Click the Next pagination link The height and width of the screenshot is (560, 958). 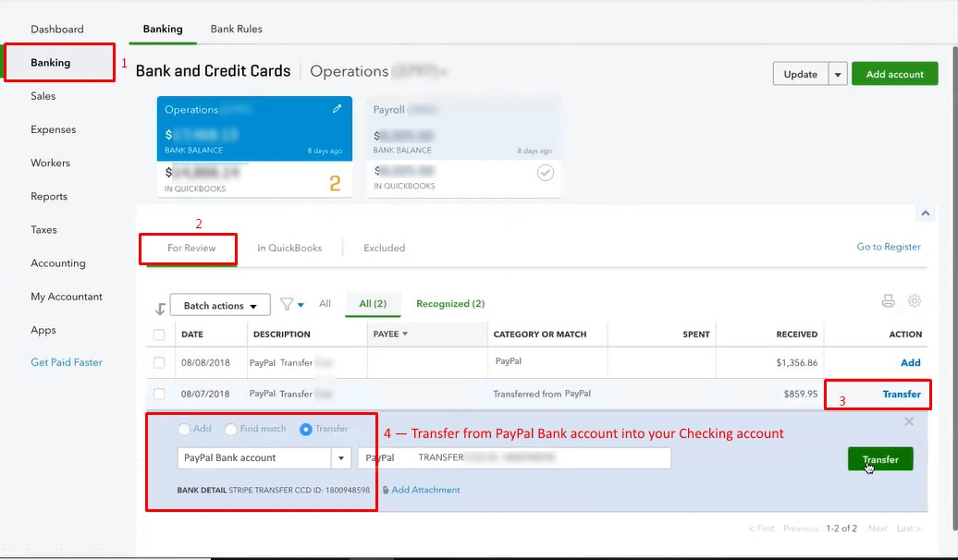pos(878,529)
